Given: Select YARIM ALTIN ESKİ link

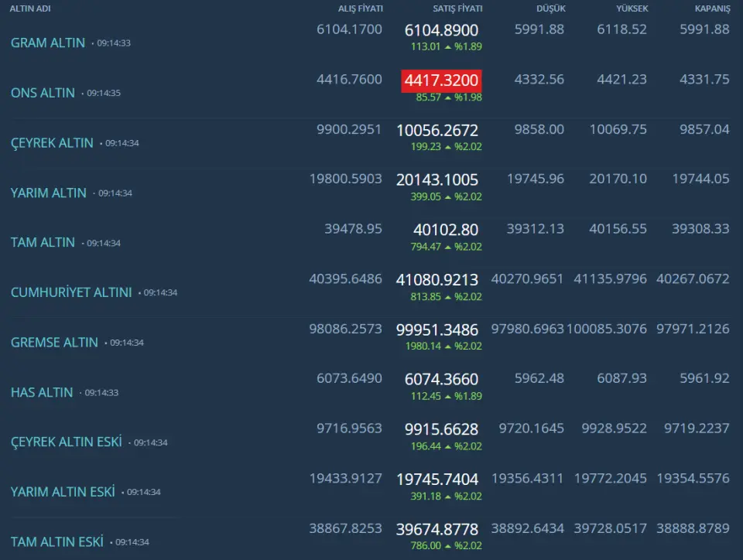Looking at the screenshot, I should (63, 492).
